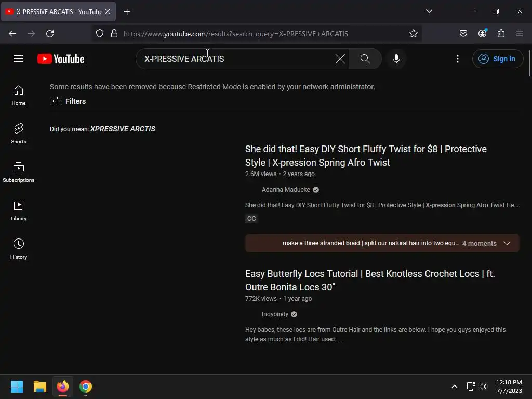Screen dimensions: 532x399
Task: Click the magnifying glass search button
Action: 365,59
